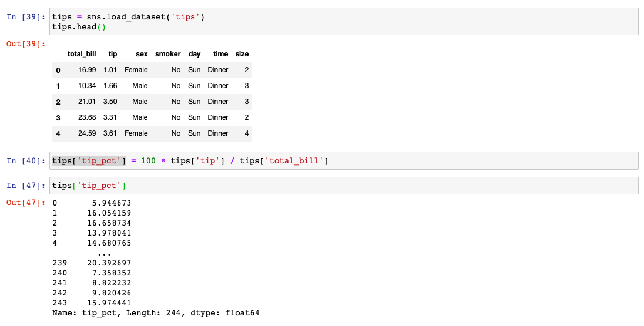Click the ellipsis in Series output

[x=105, y=254]
